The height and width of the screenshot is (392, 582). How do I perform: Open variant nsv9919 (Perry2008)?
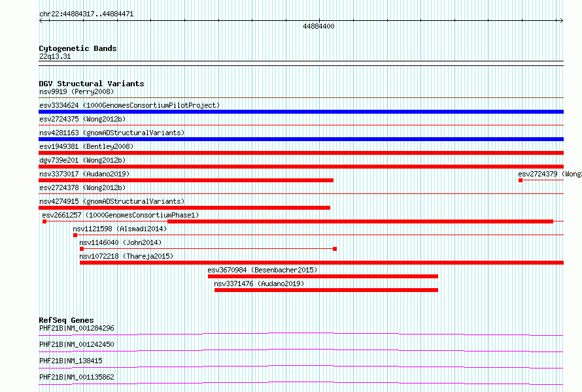(x=77, y=91)
